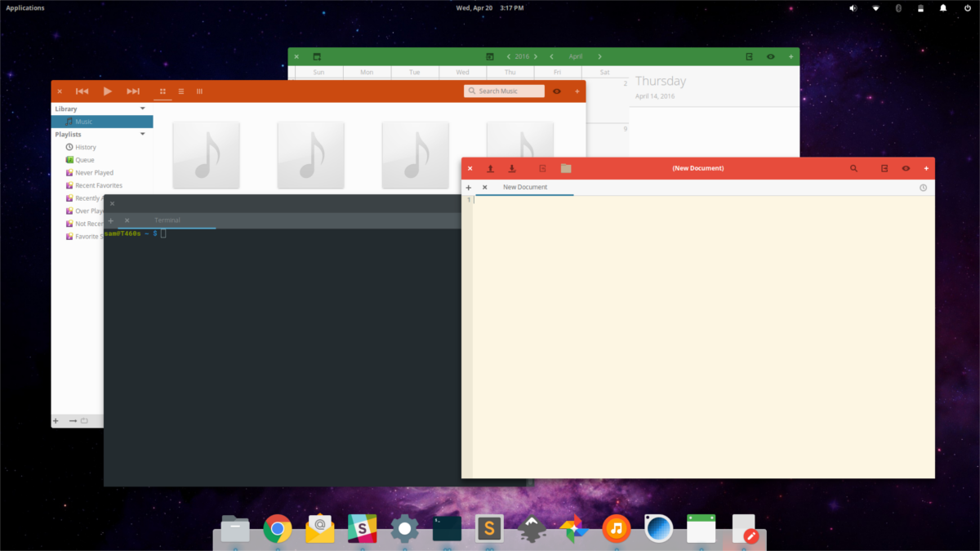Click export icon in calendar header
The width and height of the screenshot is (980, 551).
click(x=749, y=56)
